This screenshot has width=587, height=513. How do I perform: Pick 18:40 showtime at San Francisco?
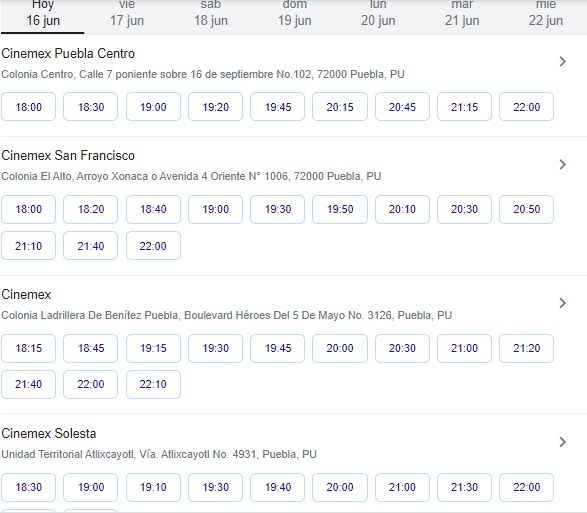(x=153, y=209)
